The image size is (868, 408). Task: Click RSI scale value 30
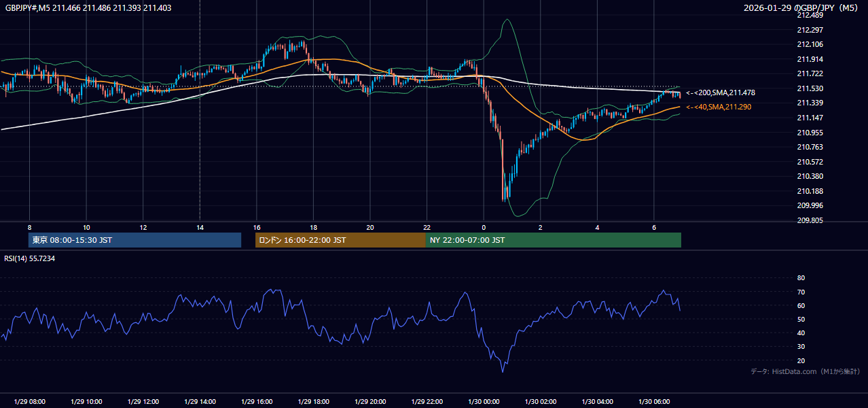click(x=801, y=347)
